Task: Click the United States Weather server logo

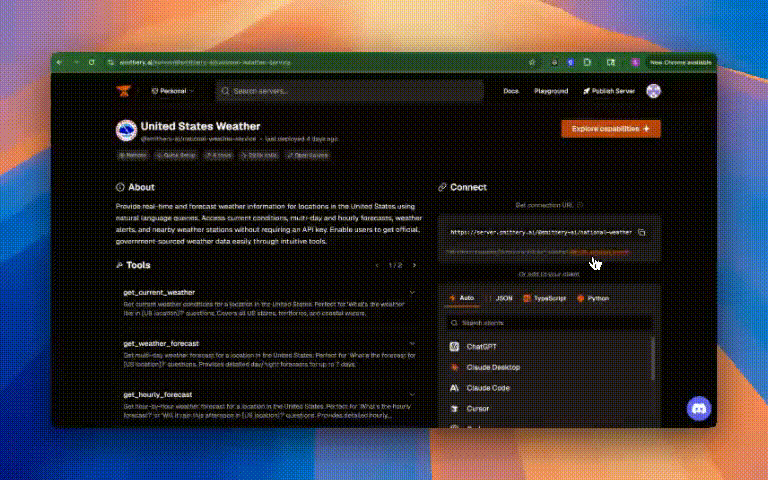Action: pos(126,131)
